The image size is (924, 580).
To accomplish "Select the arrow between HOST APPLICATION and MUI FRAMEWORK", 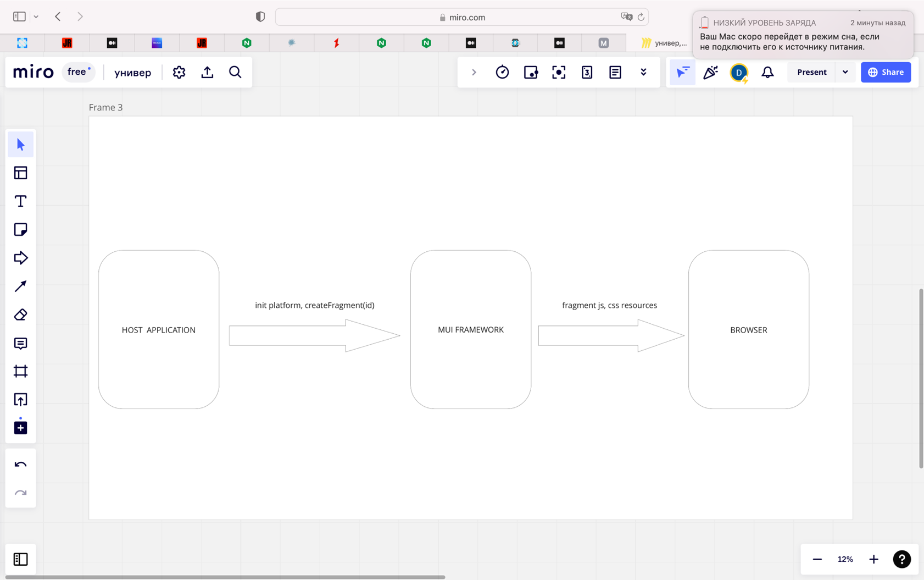I will click(x=314, y=335).
